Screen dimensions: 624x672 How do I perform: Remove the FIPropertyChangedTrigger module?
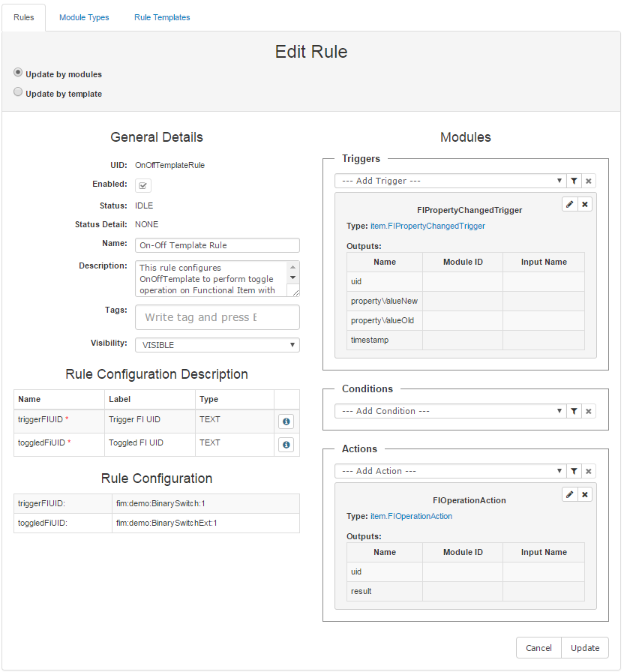tap(585, 203)
